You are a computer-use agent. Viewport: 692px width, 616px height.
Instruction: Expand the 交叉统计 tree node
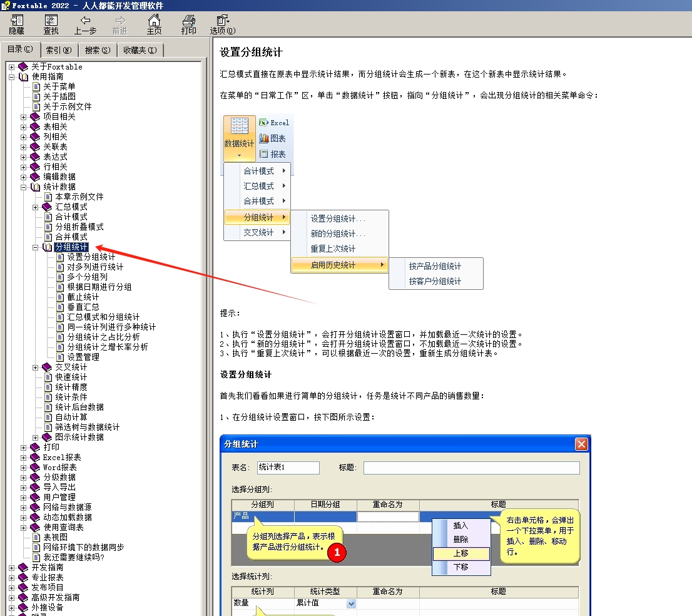35,367
